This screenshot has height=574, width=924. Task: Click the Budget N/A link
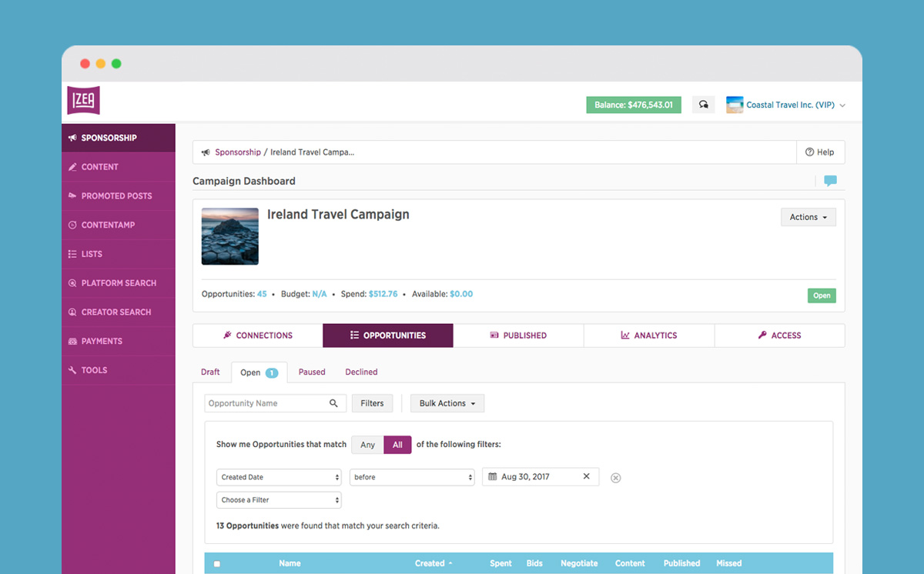pyautogui.click(x=320, y=294)
